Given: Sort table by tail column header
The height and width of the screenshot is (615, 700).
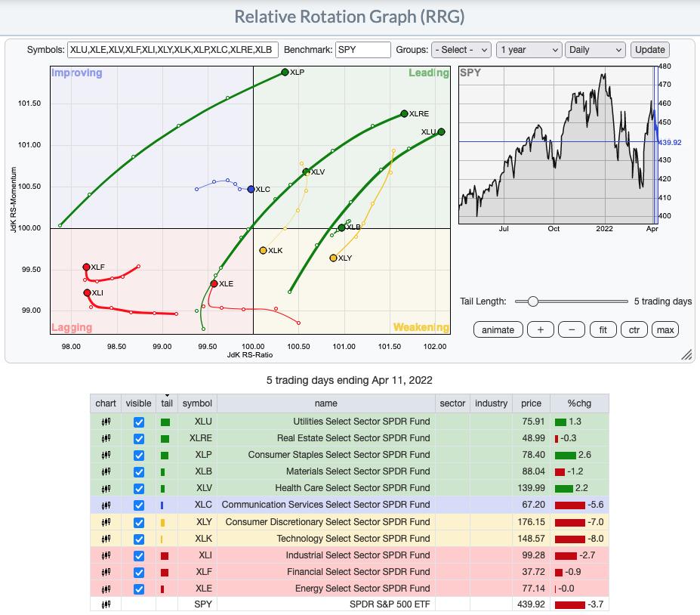Looking at the screenshot, I should [x=167, y=403].
